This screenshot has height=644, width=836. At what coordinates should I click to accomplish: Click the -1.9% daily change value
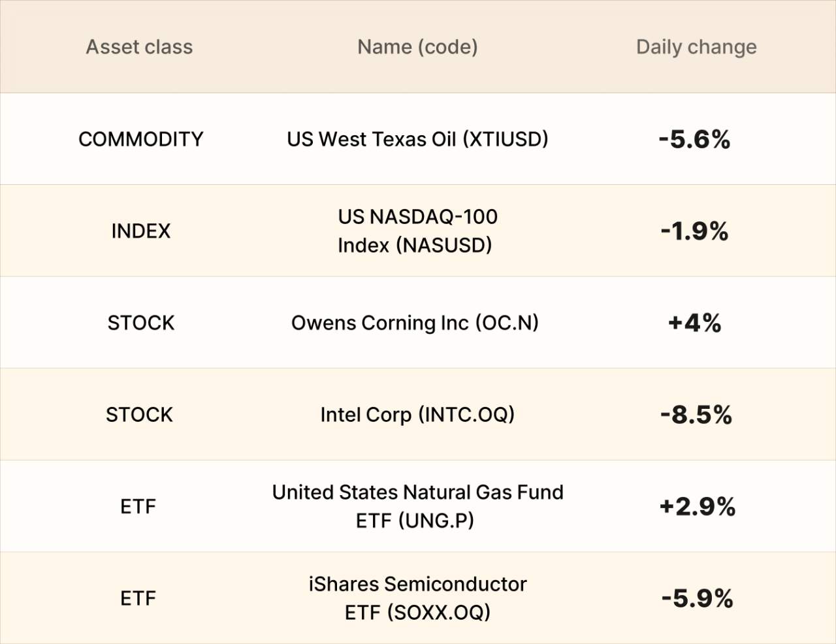click(x=694, y=231)
